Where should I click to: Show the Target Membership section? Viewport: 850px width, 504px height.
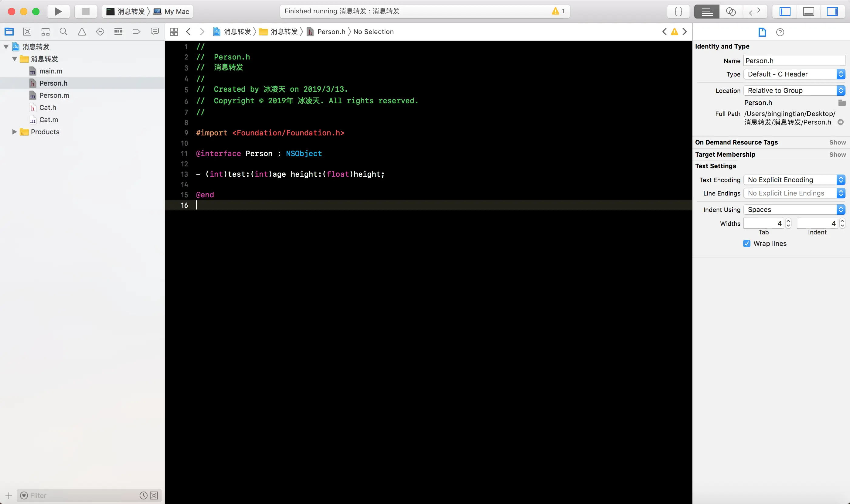point(837,155)
